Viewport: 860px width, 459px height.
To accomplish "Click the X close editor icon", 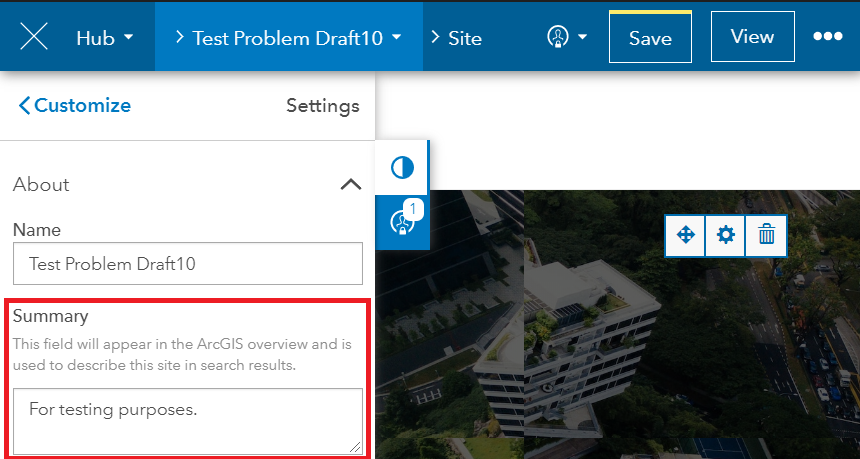I will [x=34, y=37].
